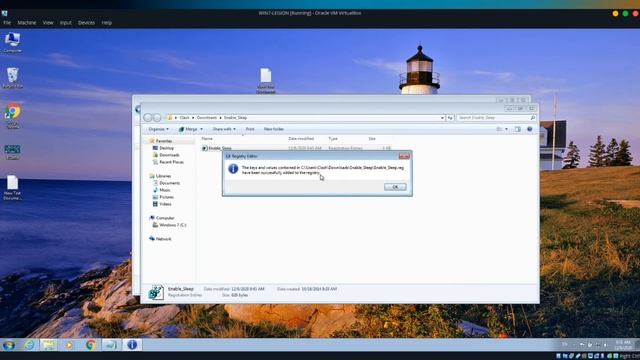Click the registry file icon in details pane

156,292
